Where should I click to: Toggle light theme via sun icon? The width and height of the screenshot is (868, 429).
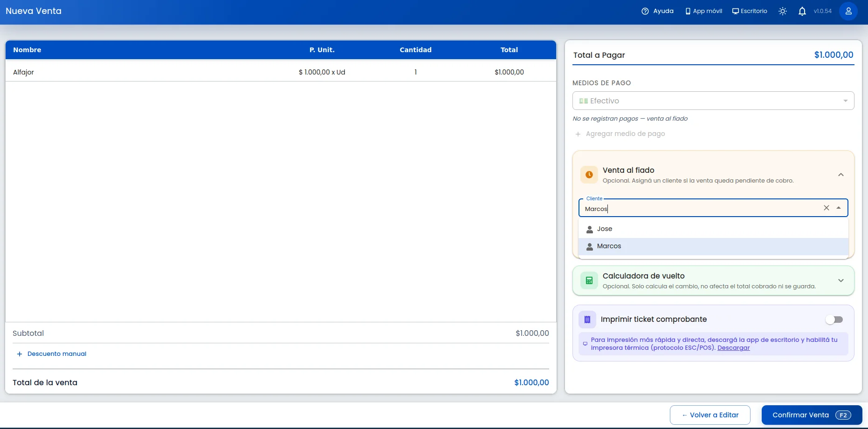click(x=783, y=11)
